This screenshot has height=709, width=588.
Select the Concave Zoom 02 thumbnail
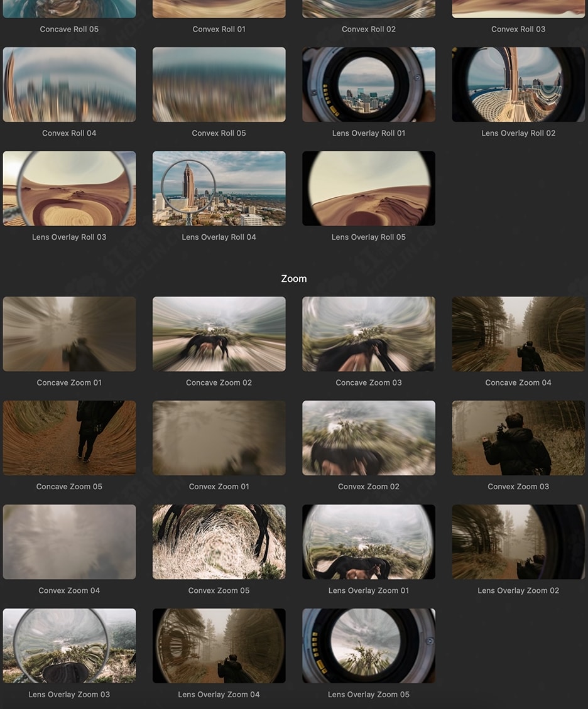pyautogui.click(x=219, y=334)
